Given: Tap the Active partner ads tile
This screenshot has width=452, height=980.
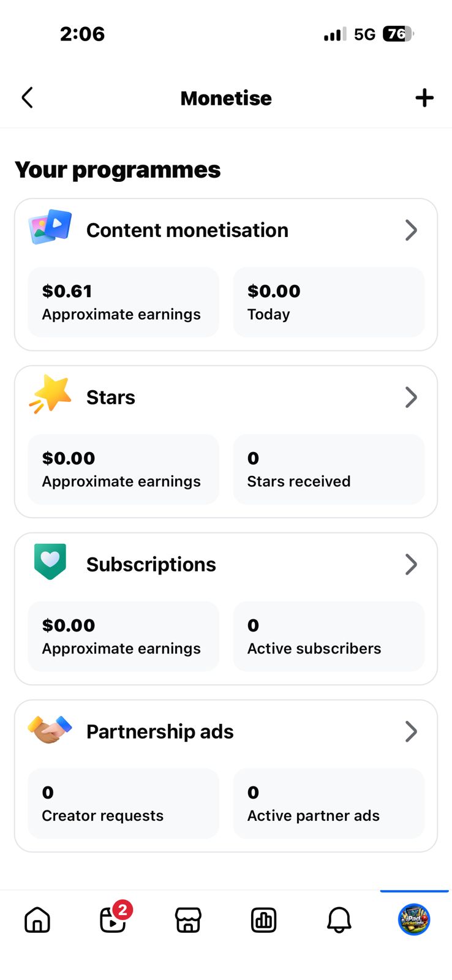Looking at the screenshot, I should tap(328, 804).
